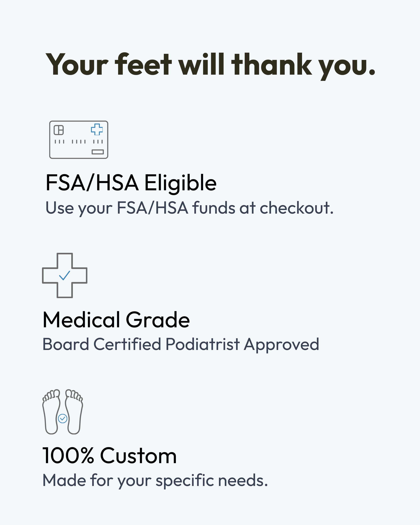Click the card number dashes on the card icon

[79, 141]
